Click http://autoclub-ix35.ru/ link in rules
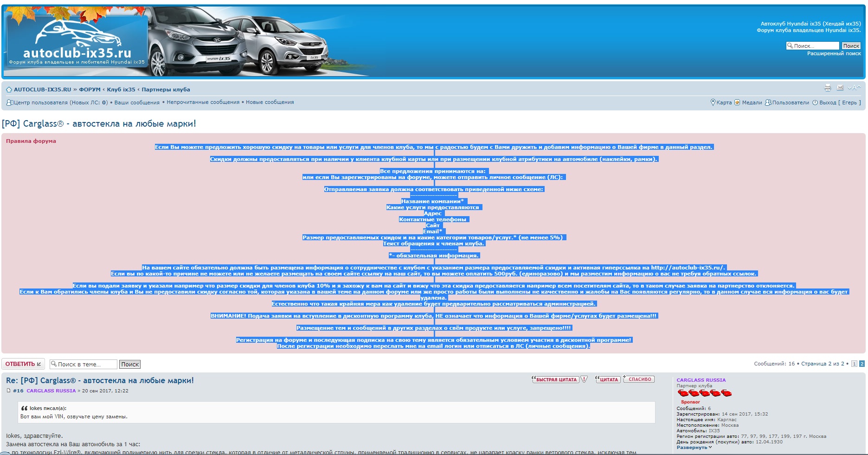Screen dimensions: 868x455 [688, 268]
